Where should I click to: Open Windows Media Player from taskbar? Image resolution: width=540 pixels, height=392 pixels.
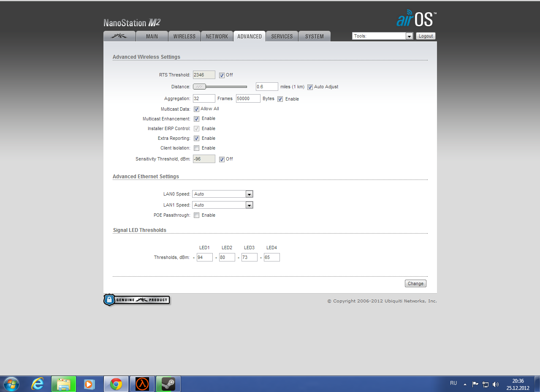point(89,384)
